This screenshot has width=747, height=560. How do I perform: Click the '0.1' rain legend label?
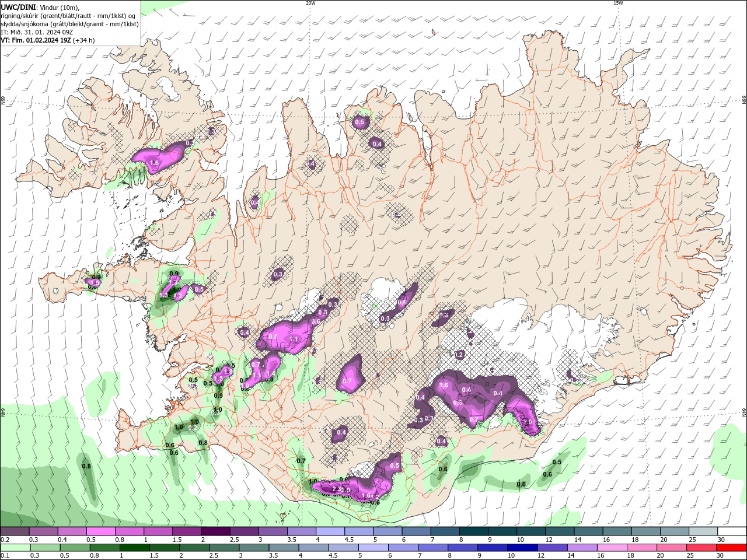pyautogui.click(x=5, y=556)
